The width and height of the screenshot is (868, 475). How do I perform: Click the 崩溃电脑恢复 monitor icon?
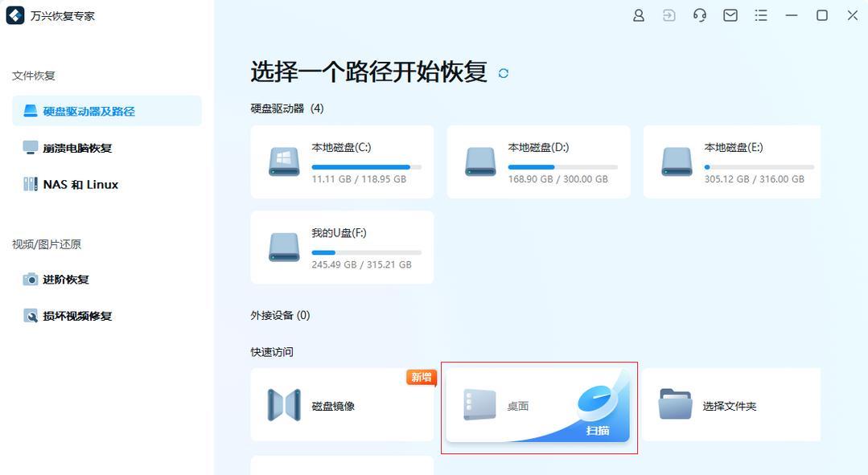tap(31, 148)
